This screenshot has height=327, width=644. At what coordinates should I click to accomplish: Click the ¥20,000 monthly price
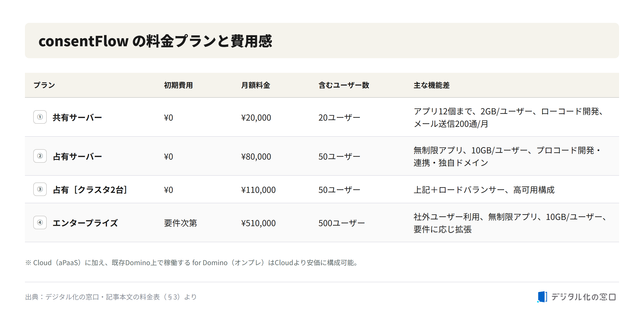256,117
